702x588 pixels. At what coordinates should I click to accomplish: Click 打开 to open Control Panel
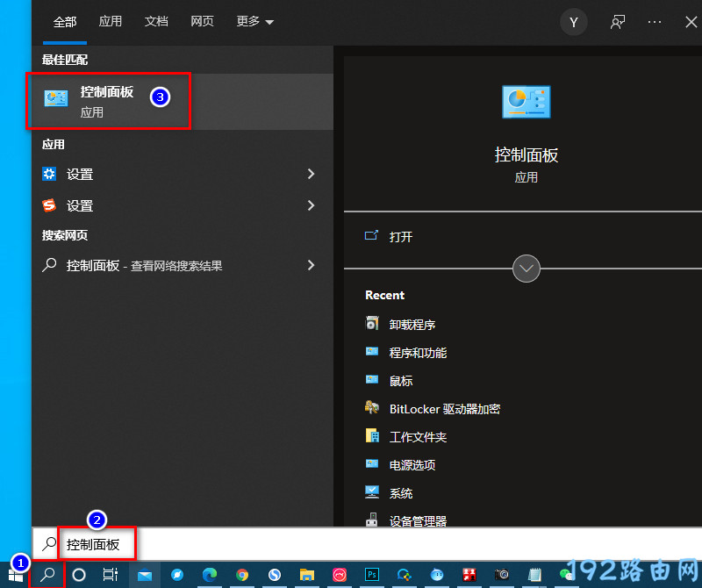click(x=401, y=237)
